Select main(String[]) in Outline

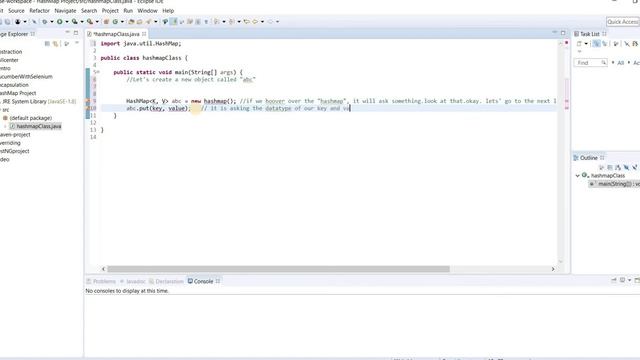click(x=614, y=184)
